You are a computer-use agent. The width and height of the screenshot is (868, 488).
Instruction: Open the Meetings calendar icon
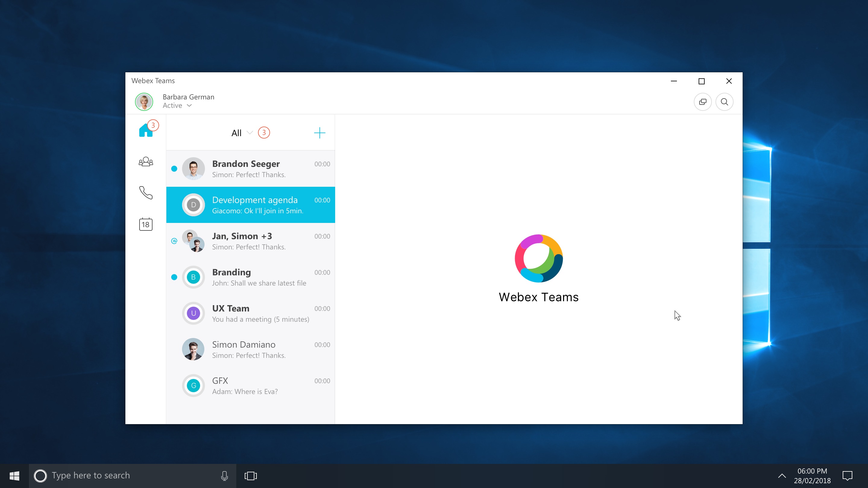pyautogui.click(x=146, y=224)
